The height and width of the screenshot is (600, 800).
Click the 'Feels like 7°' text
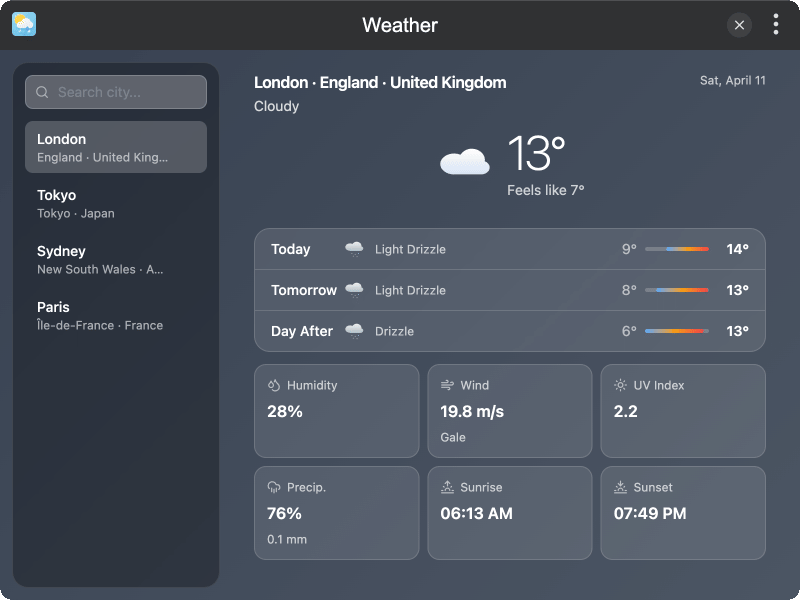click(x=545, y=190)
